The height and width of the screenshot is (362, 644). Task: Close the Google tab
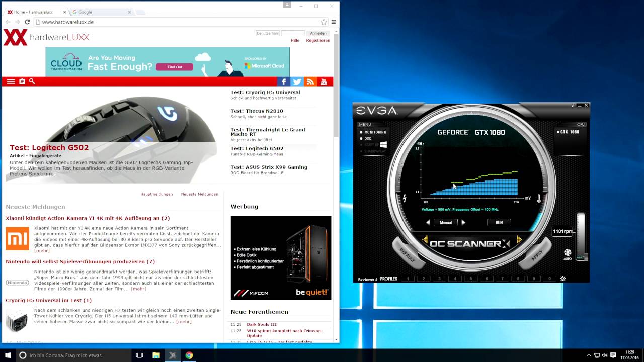(129, 12)
